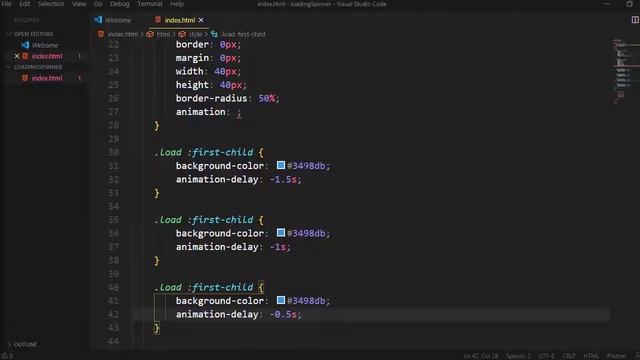Click the VS Code icon beside Welcome tab

click(98, 20)
